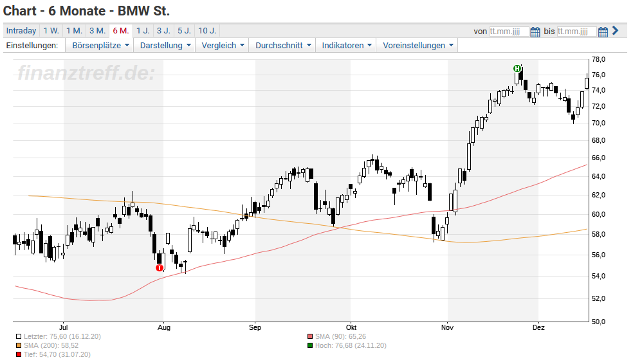Click 'Letzter: 75,60 (16.12.20)' legend text
The height and width of the screenshot is (364, 633).
[62, 336]
